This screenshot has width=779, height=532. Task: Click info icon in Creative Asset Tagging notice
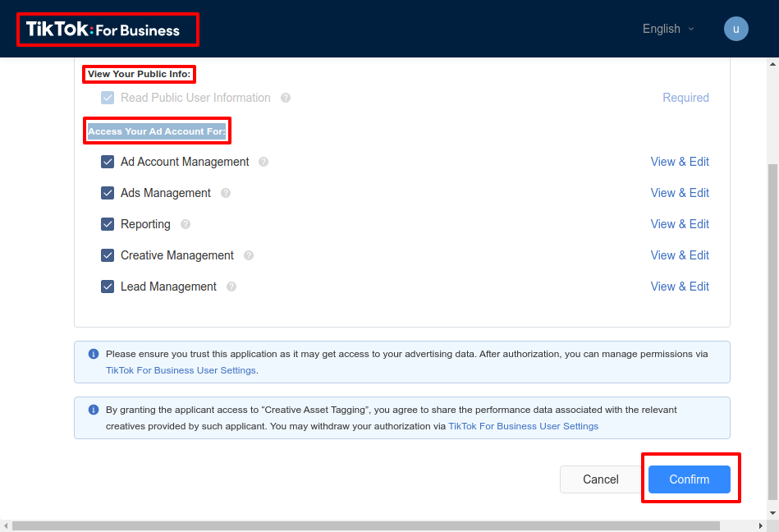(94, 410)
